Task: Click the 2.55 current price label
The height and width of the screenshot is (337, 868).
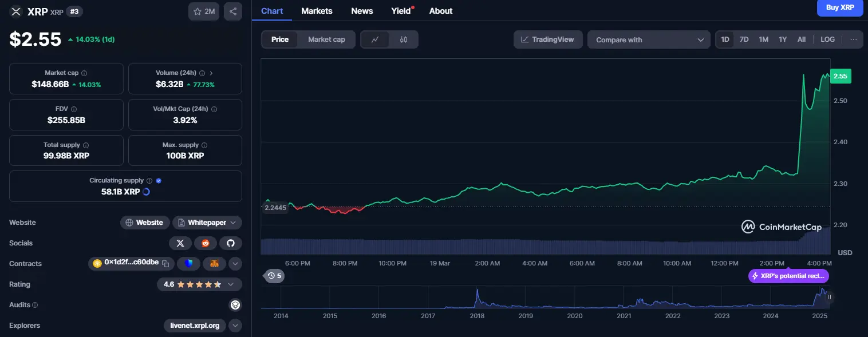Action: click(x=841, y=76)
